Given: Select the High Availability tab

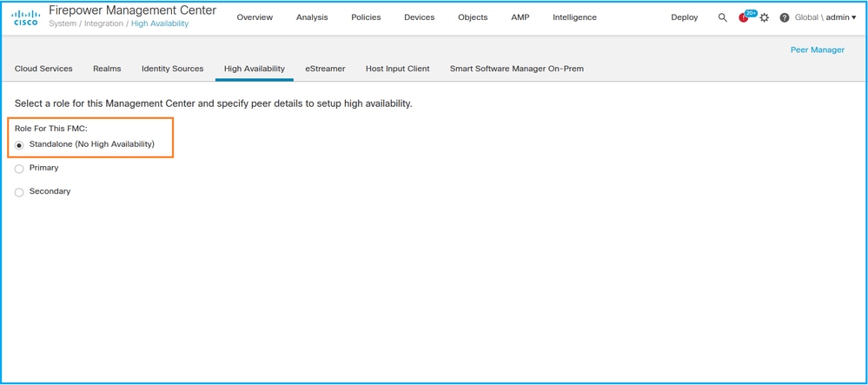Looking at the screenshot, I should click(x=254, y=69).
